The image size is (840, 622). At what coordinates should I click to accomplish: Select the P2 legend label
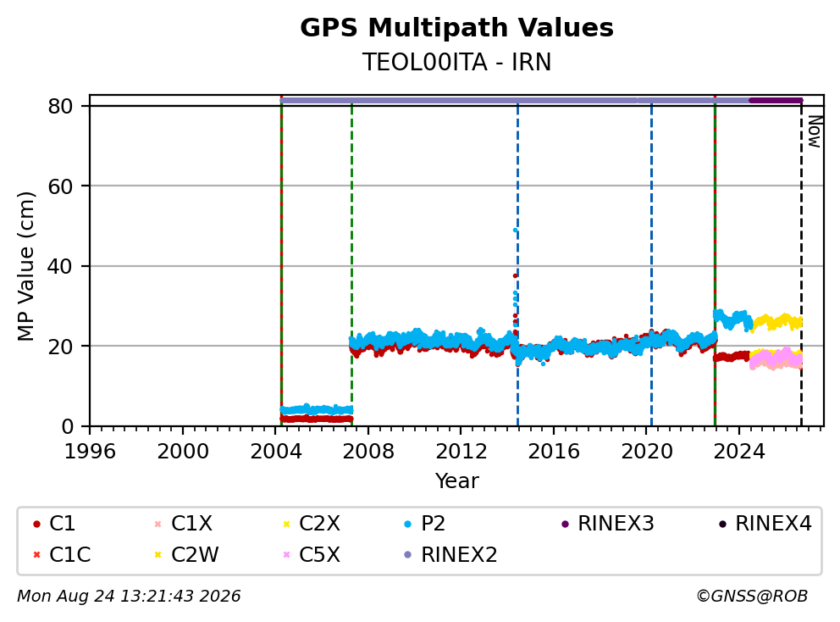433,524
